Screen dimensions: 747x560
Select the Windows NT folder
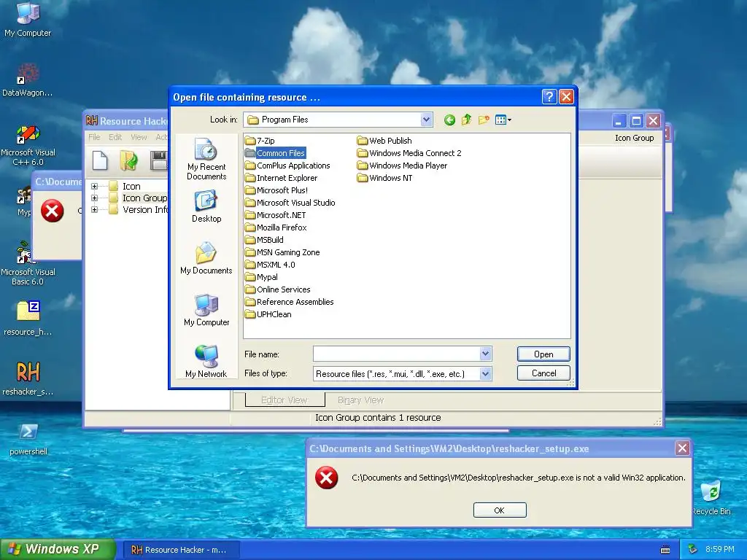385,178
